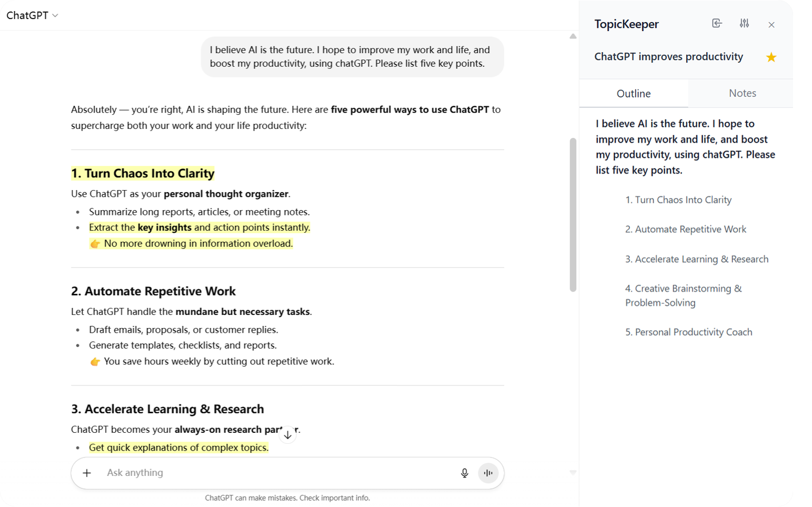This screenshot has height=507, width=812.
Task: Select outline item Personal Productivity Coach
Action: click(689, 332)
